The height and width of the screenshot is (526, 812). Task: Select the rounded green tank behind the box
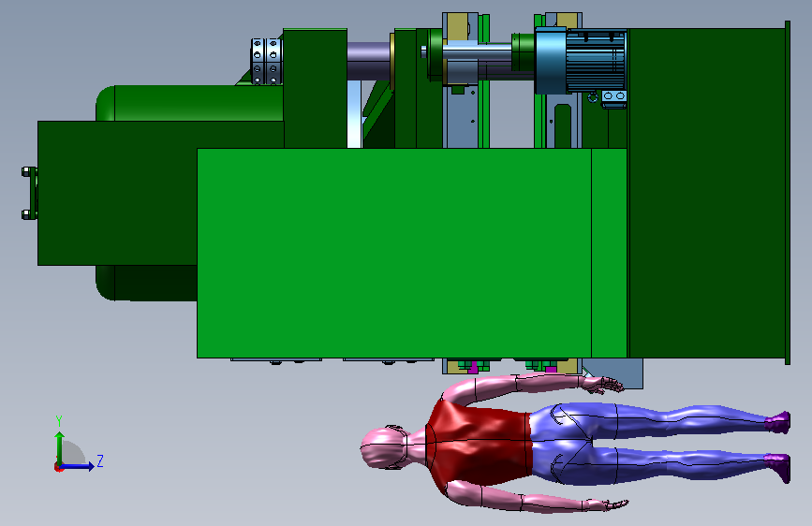click(x=189, y=103)
